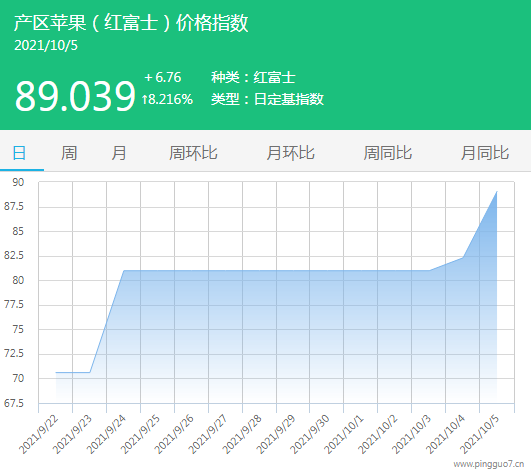
Task: Select the 日 daily tab
Action: pos(19,153)
